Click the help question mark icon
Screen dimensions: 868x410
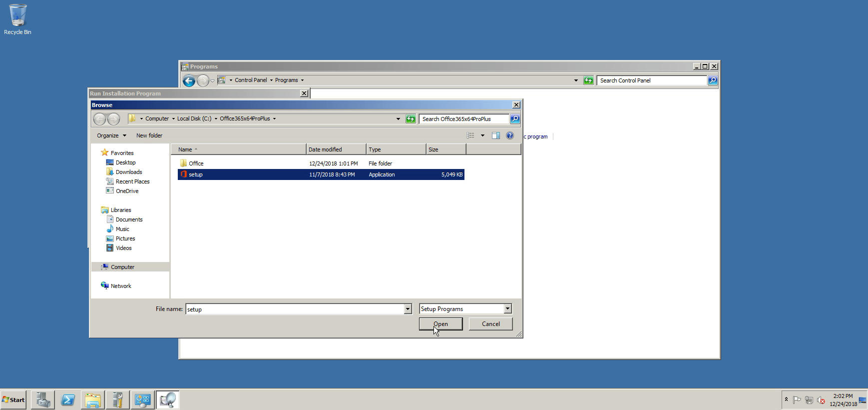[509, 135]
